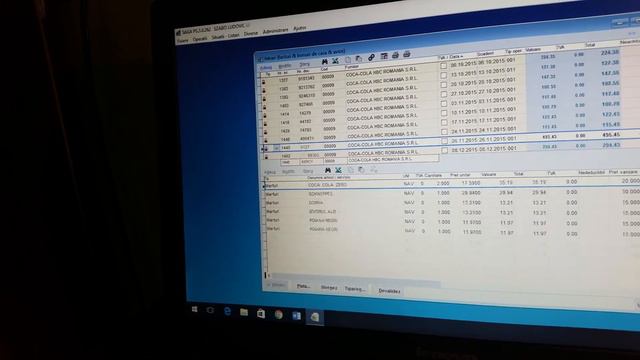Tick checkbox on row dated 06.10.2015
The height and width of the screenshot is (360, 640).
click(443, 66)
